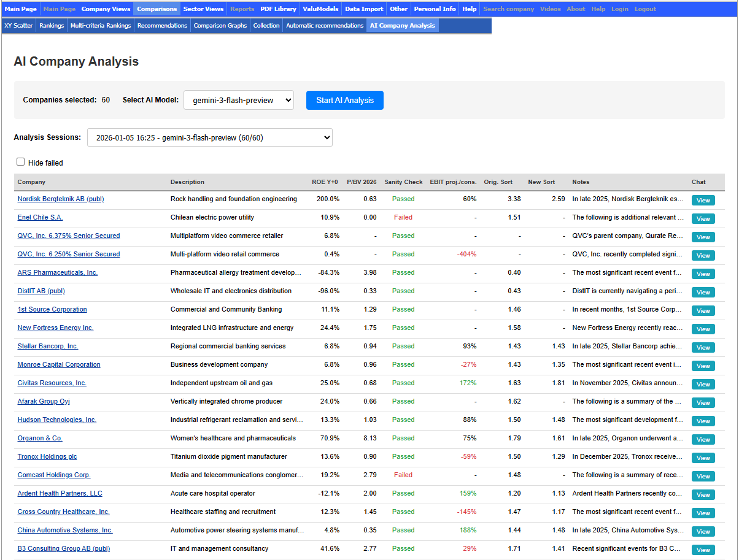Open the Company Views menu

click(106, 9)
